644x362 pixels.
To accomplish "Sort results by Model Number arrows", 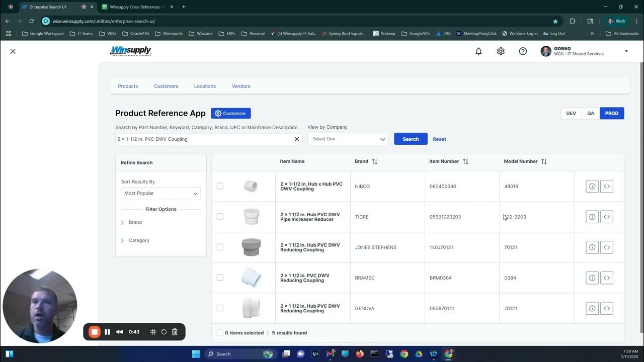I will tap(544, 161).
